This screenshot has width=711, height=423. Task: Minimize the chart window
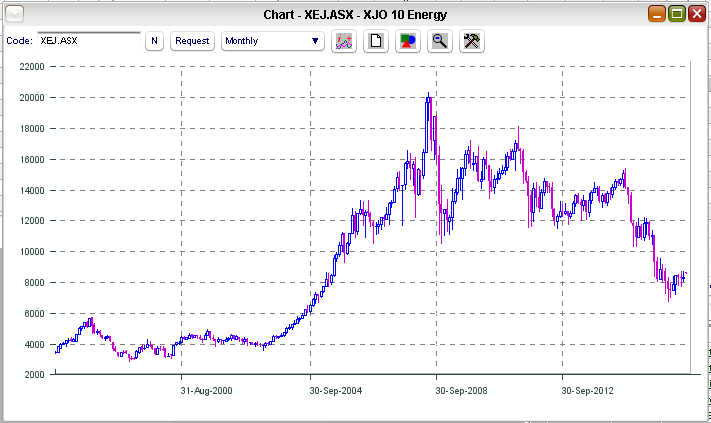click(657, 14)
